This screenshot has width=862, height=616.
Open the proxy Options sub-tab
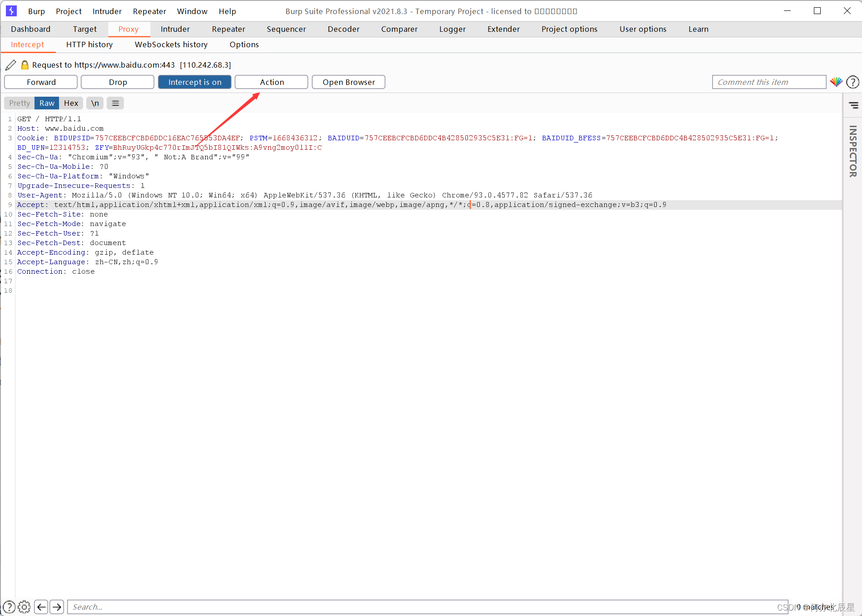[244, 44]
